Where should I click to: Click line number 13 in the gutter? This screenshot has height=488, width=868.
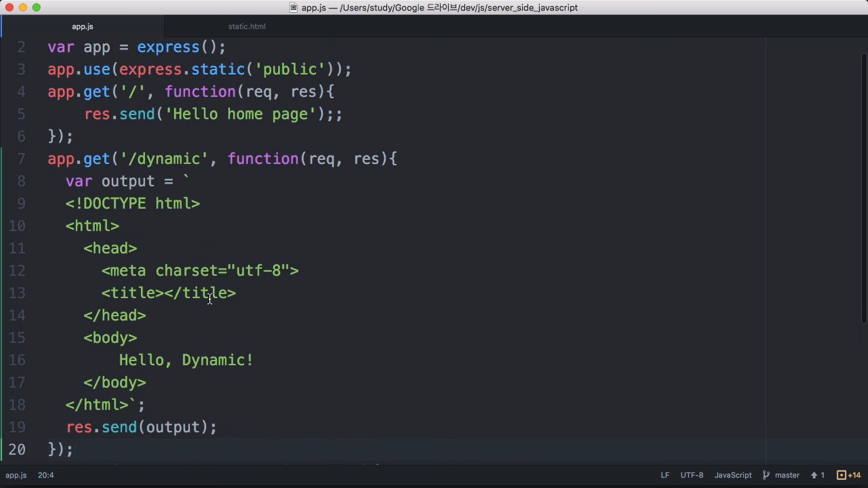point(17,293)
